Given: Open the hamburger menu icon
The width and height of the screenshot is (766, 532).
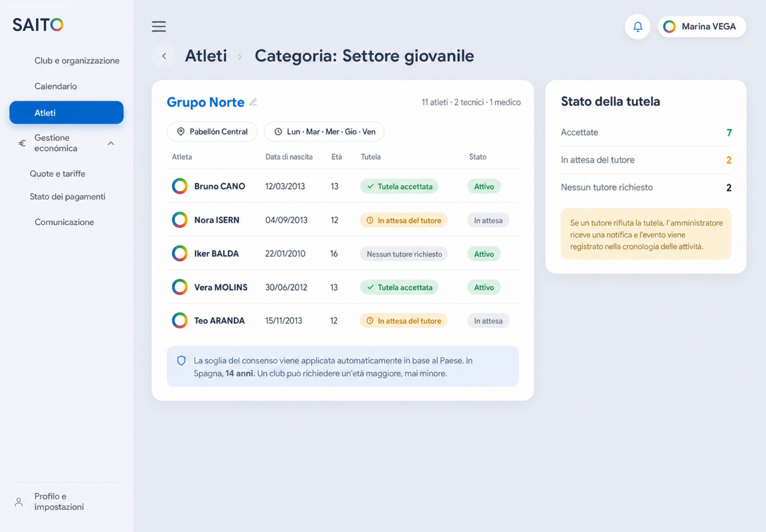Looking at the screenshot, I should pyautogui.click(x=159, y=26).
